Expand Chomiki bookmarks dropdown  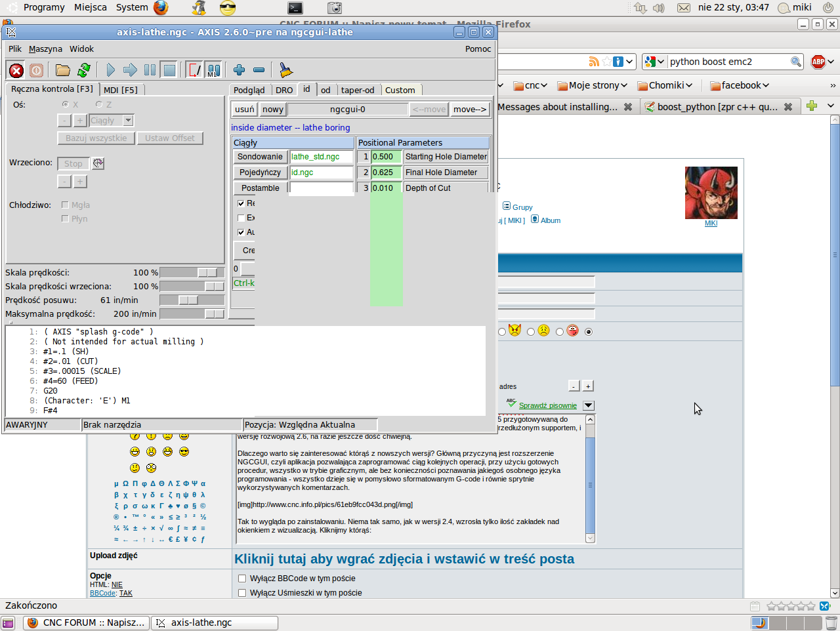tap(665, 85)
